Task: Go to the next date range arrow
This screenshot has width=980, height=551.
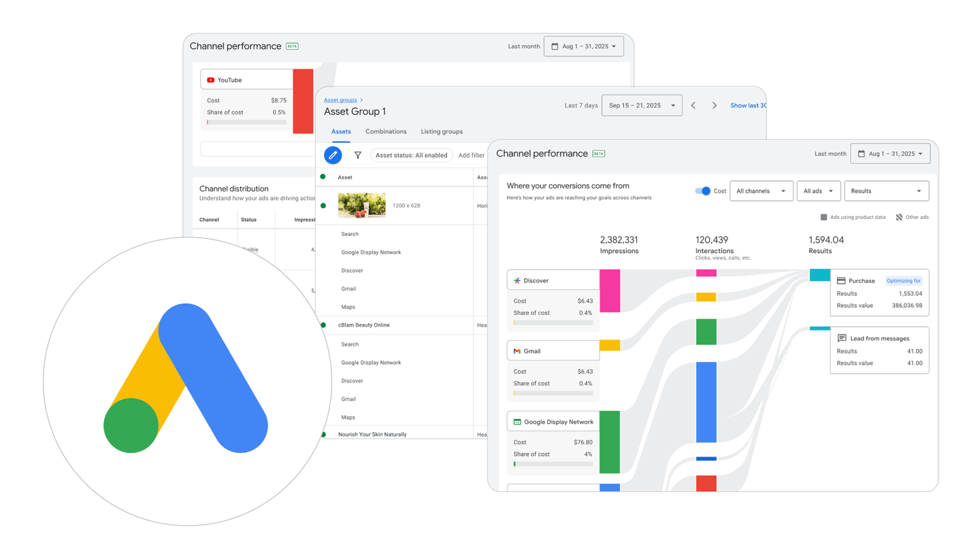Action: click(714, 105)
